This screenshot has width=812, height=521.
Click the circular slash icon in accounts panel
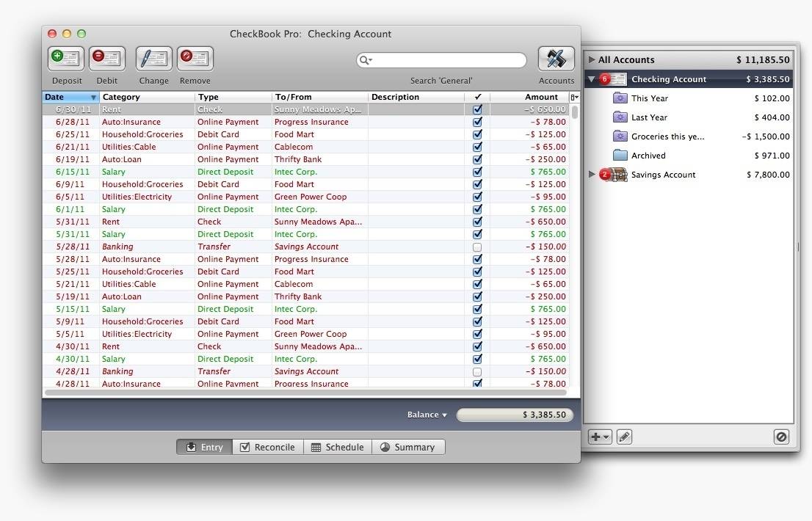coord(781,437)
